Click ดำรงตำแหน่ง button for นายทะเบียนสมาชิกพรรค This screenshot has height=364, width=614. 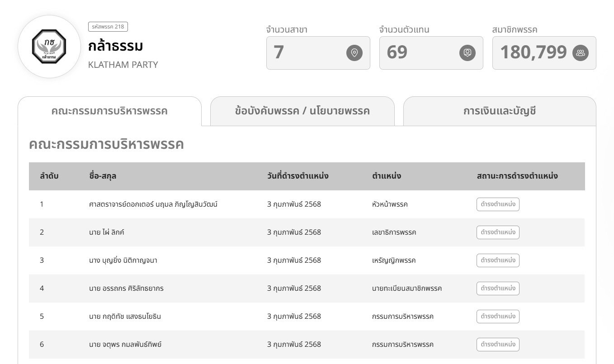click(498, 288)
